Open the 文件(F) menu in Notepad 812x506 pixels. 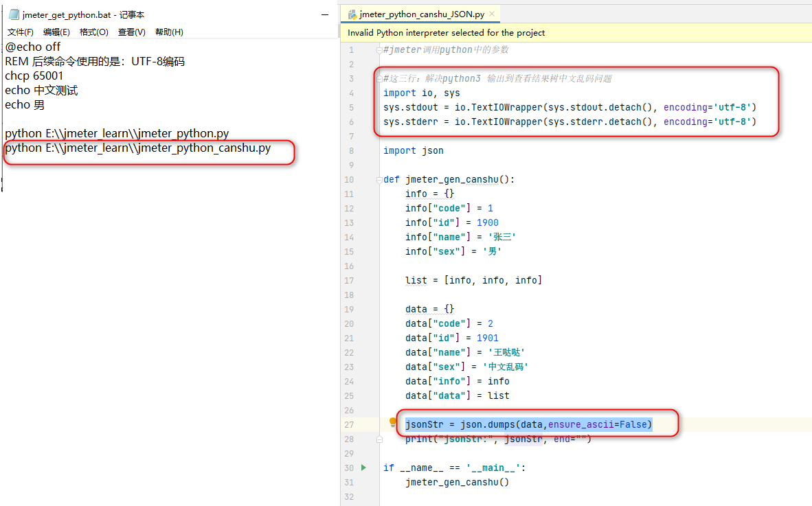click(19, 32)
